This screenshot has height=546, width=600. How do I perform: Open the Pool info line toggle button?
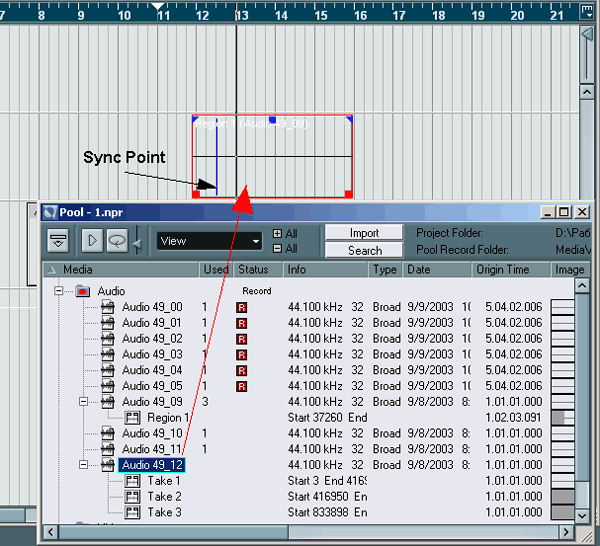pyautogui.click(x=58, y=241)
